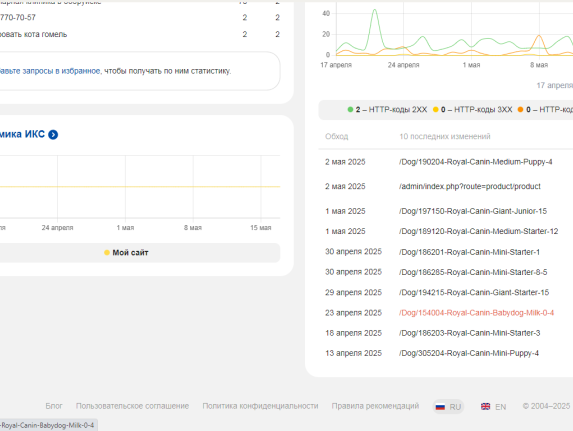
Task: Toggle the yellow HTTP-коды 3XX legend dot
Action: pos(435,110)
